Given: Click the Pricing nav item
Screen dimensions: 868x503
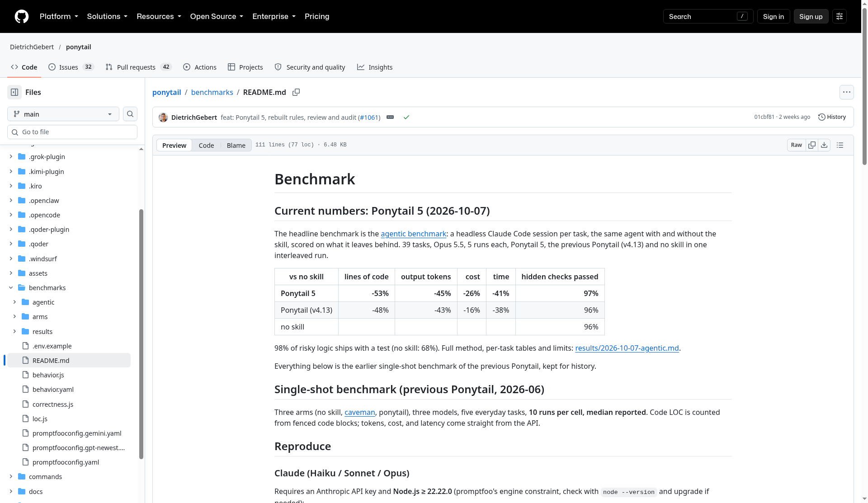Looking at the screenshot, I should pos(317,16).
